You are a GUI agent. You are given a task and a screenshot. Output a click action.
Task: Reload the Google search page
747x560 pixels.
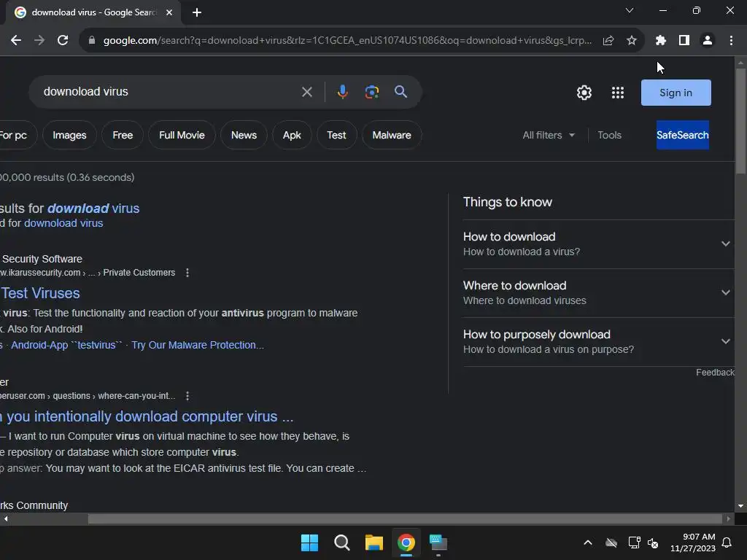[x=63, y=41]
